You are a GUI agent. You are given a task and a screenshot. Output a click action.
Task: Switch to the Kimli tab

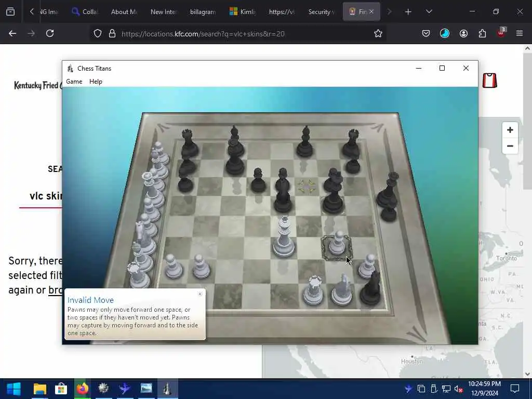point(242,12)
